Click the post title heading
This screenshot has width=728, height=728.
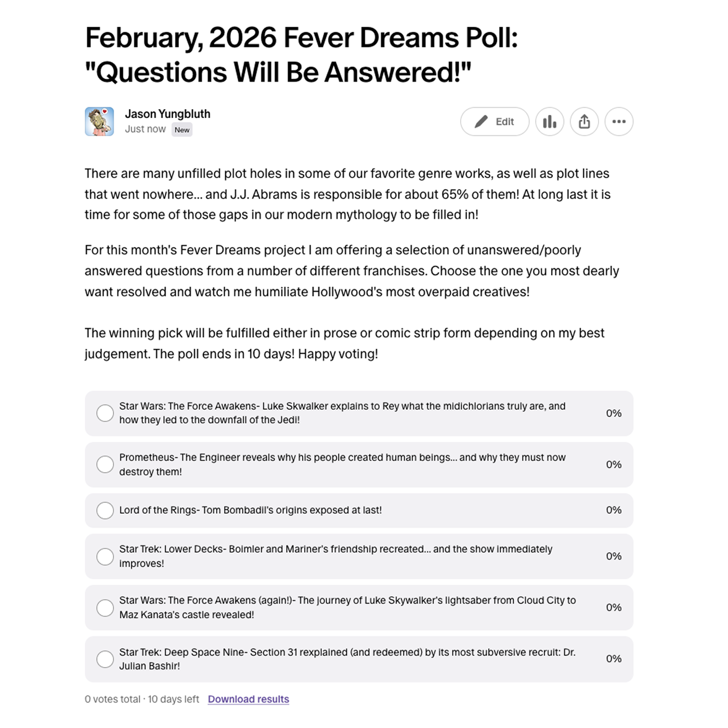pyautogui.click(x=302, y=55)
